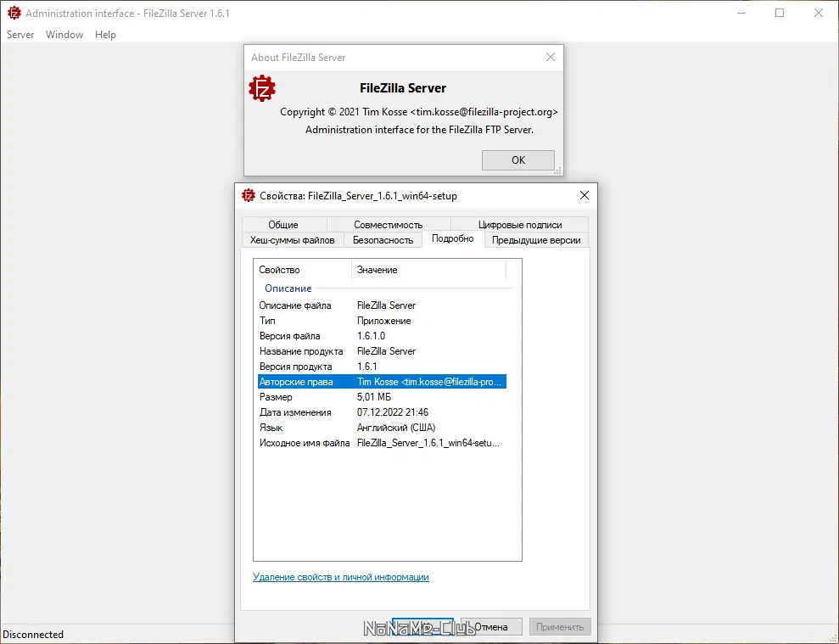Select the Название продукта row
The height and width of the screenshot is (644, 839).
point(382,351)
